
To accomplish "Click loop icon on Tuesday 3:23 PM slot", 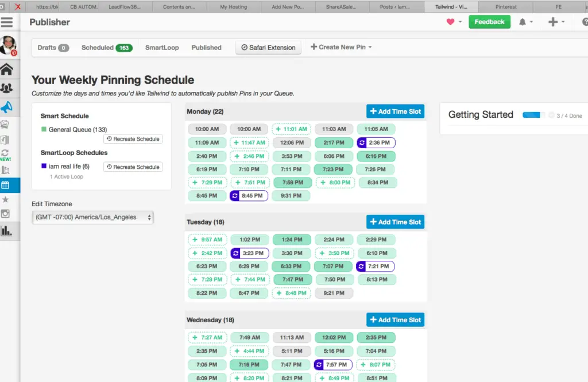I will coord(235,253).
